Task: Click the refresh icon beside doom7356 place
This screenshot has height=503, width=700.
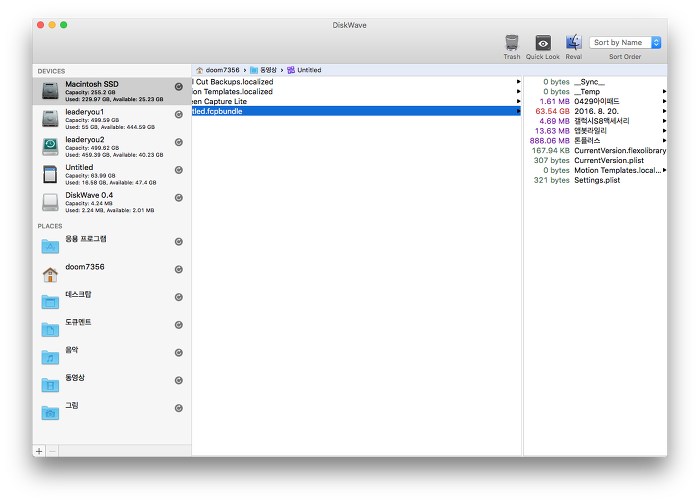Action: coord(179,269)
